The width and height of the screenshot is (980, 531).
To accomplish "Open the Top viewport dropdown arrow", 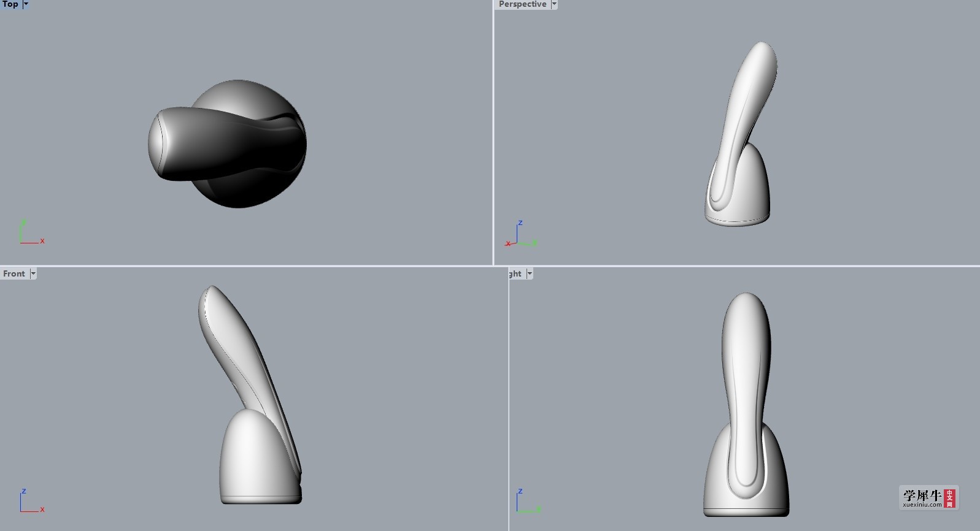I will [26, 4].
